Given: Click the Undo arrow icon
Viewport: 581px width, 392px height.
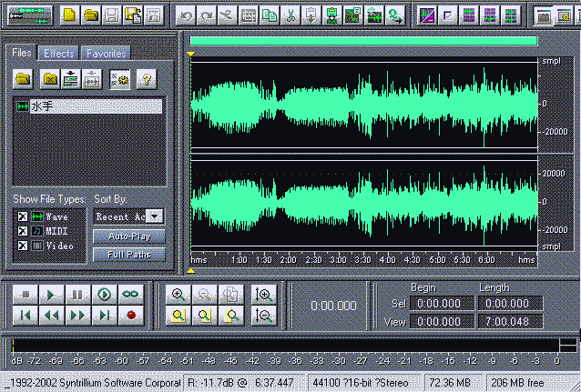Looking at the screenshot, I should tap(186, 15).
